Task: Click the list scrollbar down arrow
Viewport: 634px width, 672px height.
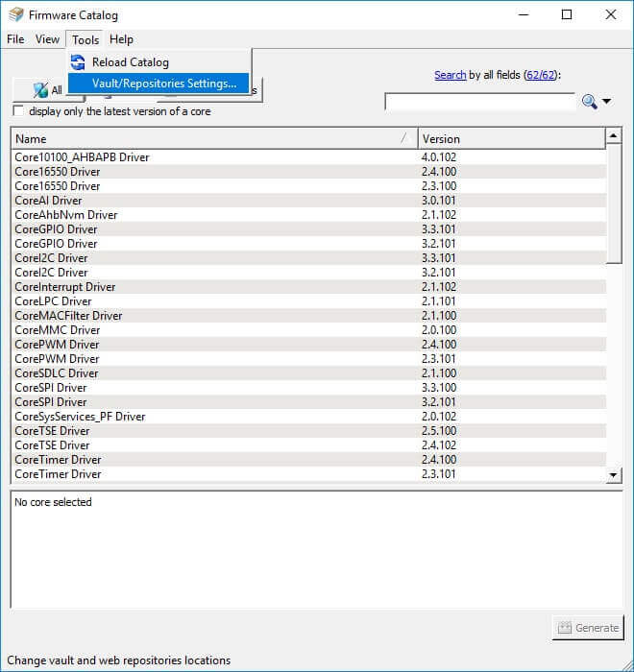Action: 614,474
